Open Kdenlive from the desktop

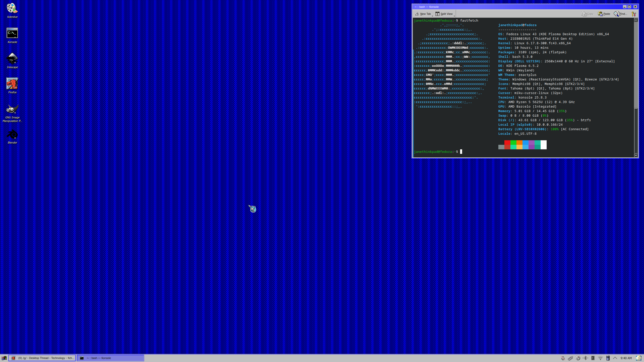click(x=12, y=9)
